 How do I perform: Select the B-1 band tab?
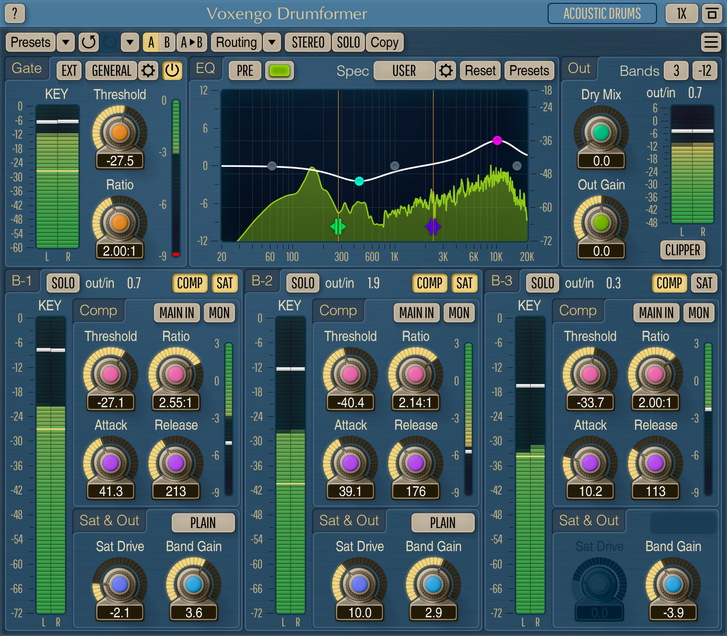click(x=22, y=281)
